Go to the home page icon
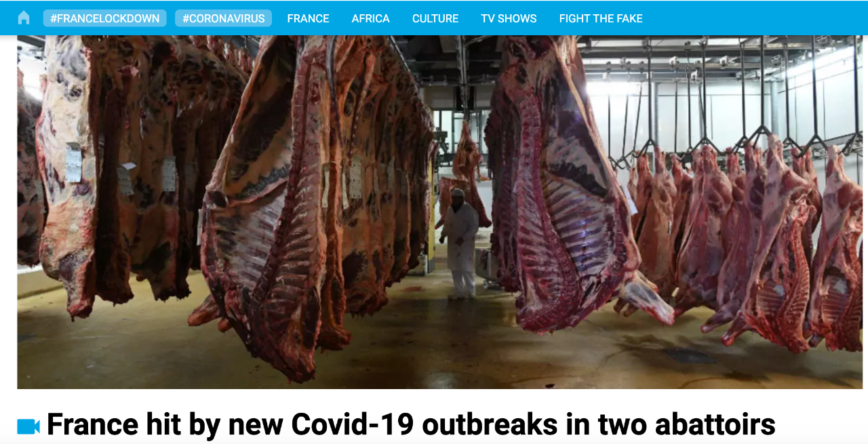This screenshot has width=868, height=444. click(x=24, y=18)
